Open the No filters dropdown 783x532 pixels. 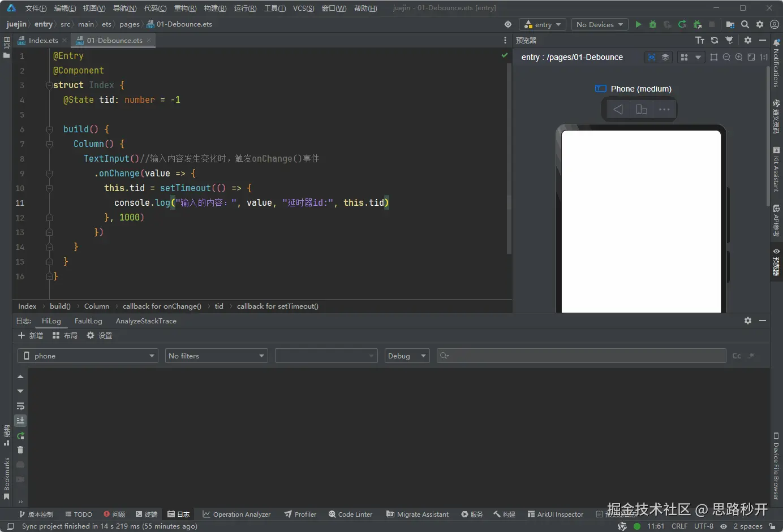pyautogui.click(x=216, y=356)
